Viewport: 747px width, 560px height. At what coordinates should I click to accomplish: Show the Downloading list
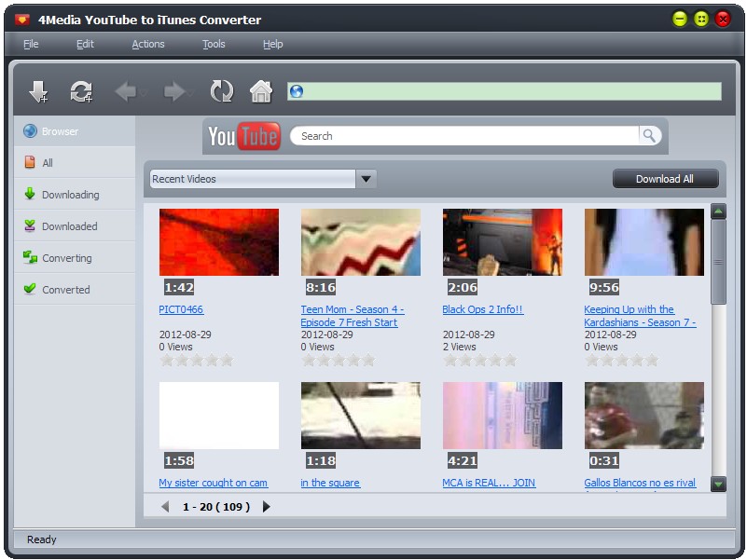pyautogui.click(x=75, y=195)
